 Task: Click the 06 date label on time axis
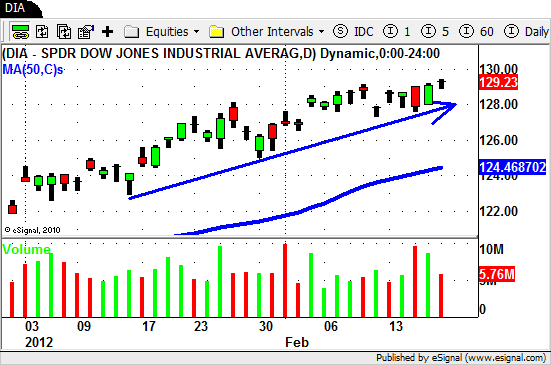point(331,326)
